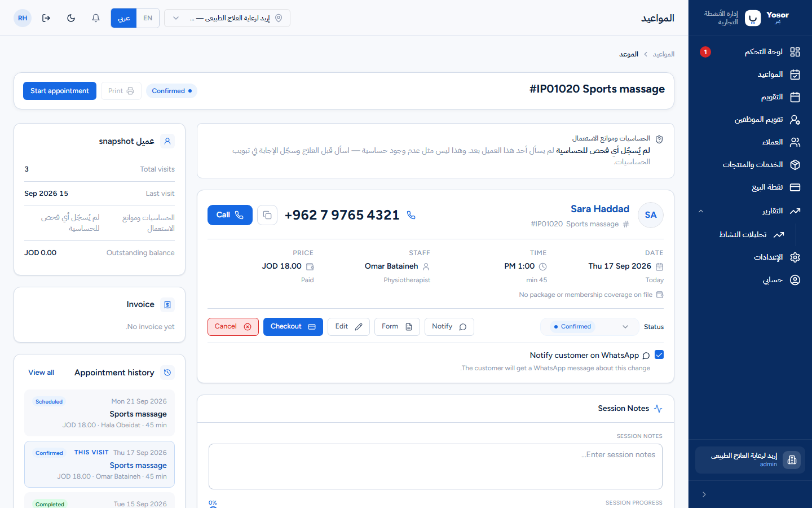Open RH user avatar menu
812x508 pixels.
[x=23, y=18]
